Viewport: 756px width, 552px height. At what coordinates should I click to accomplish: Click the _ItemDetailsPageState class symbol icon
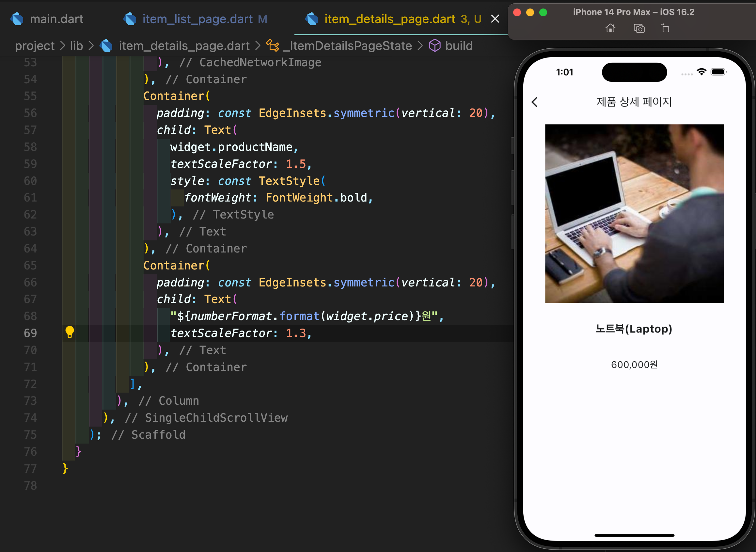[x=273, y=46]
